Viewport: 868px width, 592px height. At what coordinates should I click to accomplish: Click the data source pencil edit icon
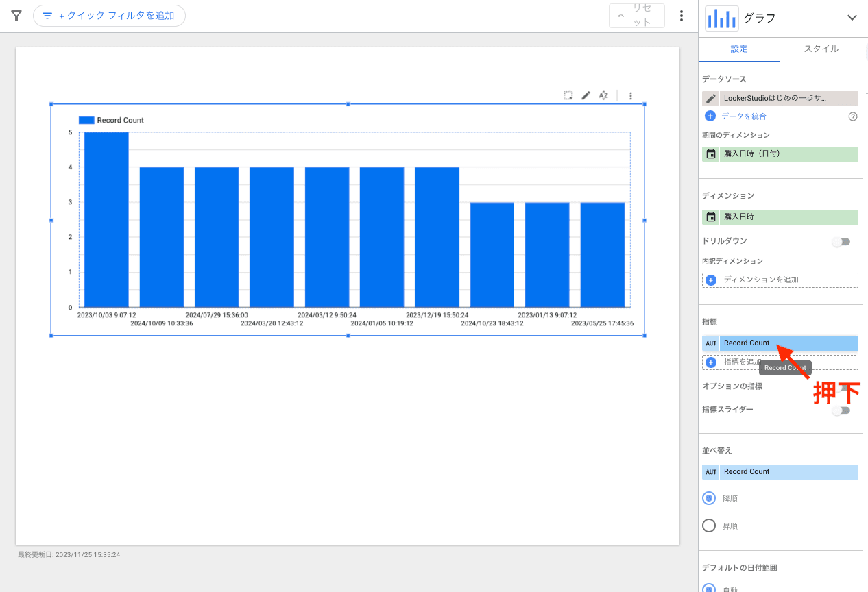click(711, 99)
